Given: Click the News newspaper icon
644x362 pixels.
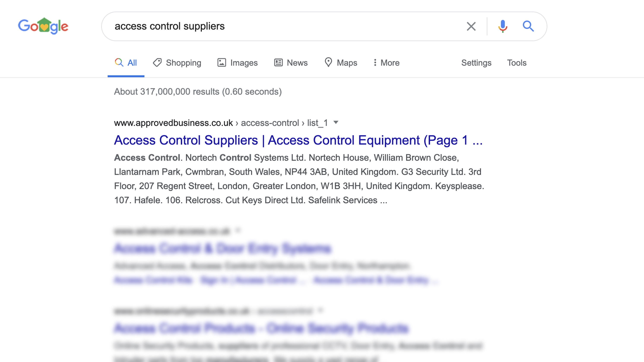Looking at the screenshot, I should pyautogui.click(x=278, y=62).
